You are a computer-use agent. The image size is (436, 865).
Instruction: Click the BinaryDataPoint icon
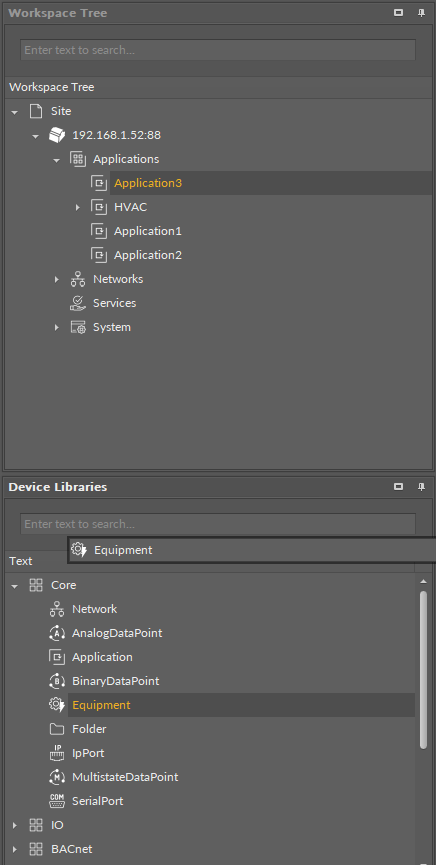click(57, 681)
